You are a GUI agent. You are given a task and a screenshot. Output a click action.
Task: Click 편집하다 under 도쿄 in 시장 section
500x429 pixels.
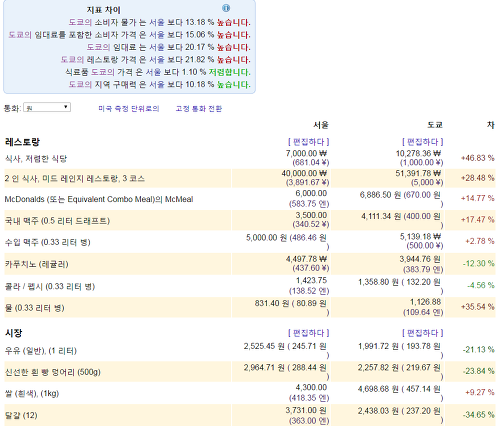tap(423, 333)
